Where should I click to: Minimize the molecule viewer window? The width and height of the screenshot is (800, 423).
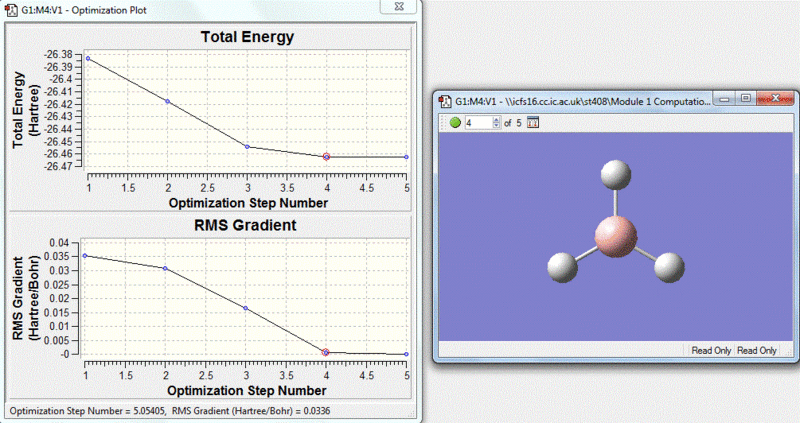point(725,100)
